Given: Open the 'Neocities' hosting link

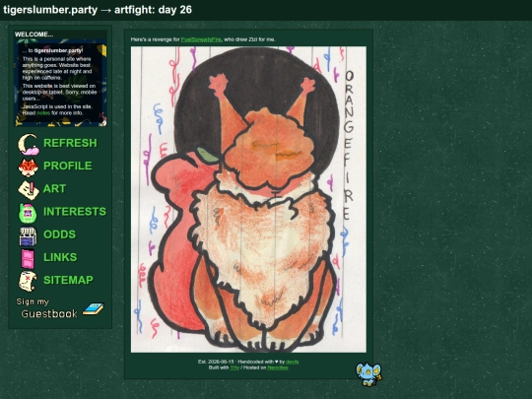Looking at the screenshot, I should [x=278, y=367].
